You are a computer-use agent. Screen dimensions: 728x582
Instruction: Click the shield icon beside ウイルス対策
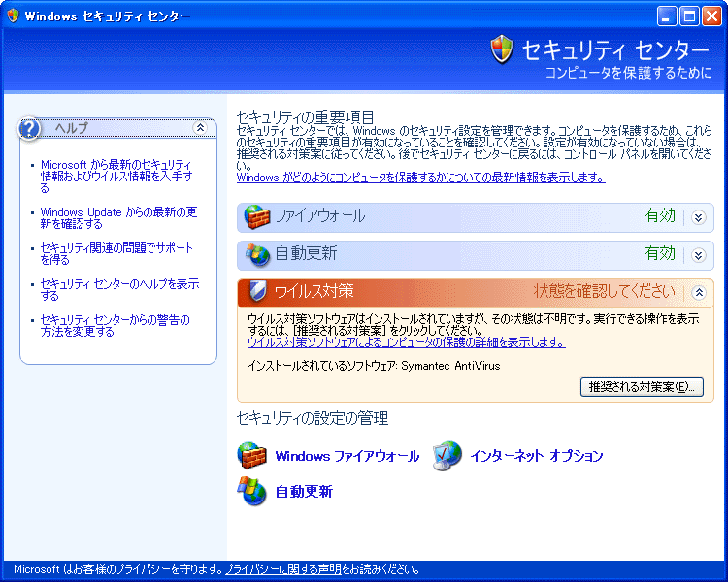257,292
